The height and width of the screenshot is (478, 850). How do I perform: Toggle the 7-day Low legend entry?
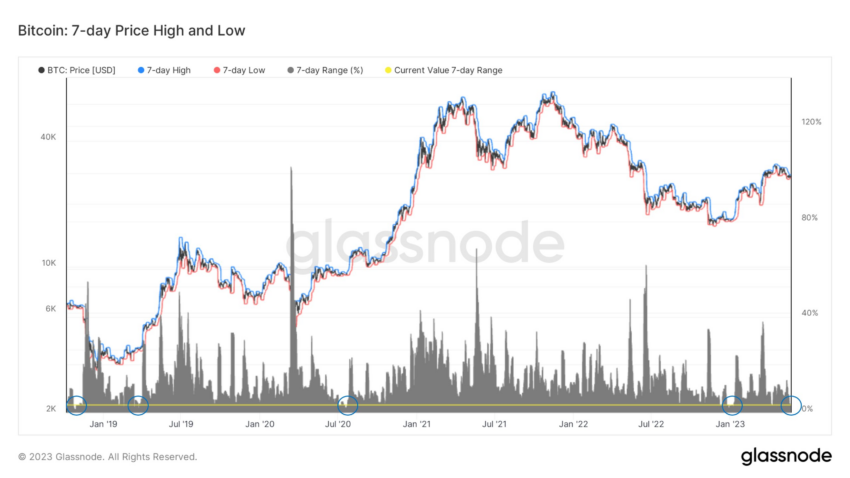pyautogui.click(x=239, y=70)
